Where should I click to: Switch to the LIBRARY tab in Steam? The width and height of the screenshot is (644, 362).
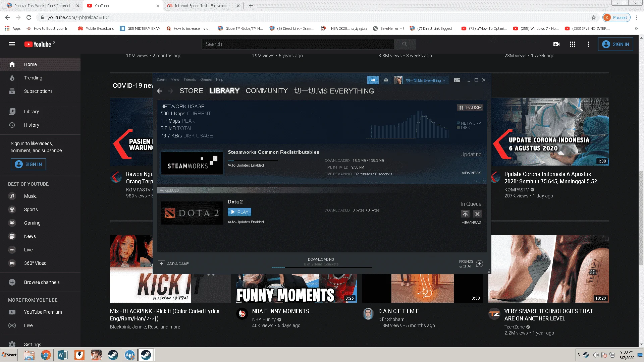click(224, 91)
